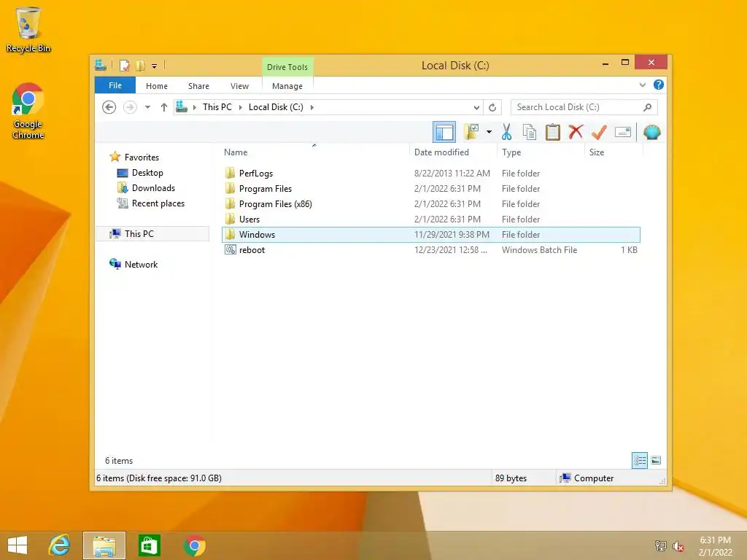Click the search magnifier icon

[x=647, y=107]
